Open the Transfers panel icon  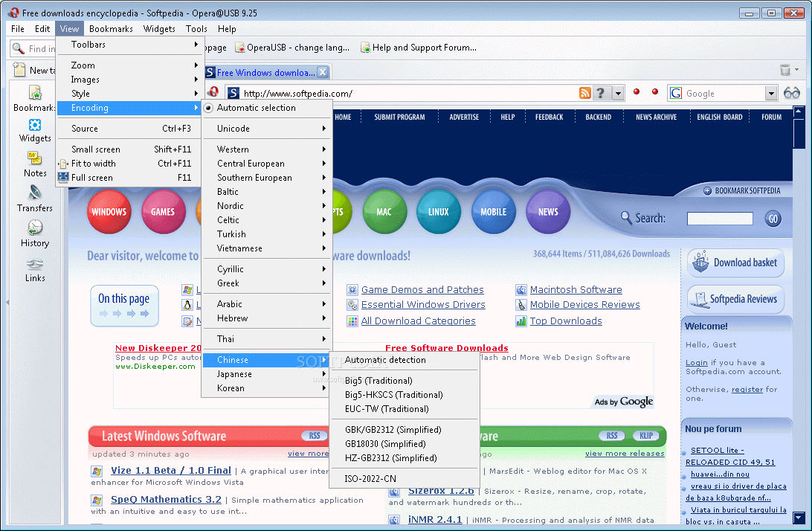click(x=35, y=193)
